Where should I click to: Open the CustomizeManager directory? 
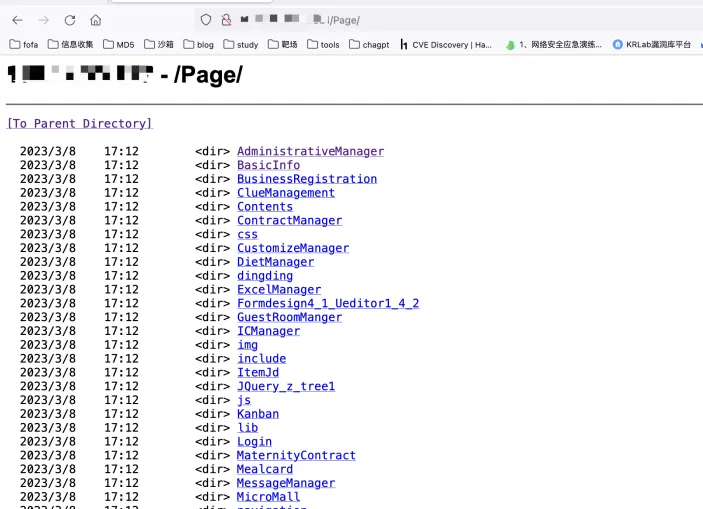tap(293, 248)
